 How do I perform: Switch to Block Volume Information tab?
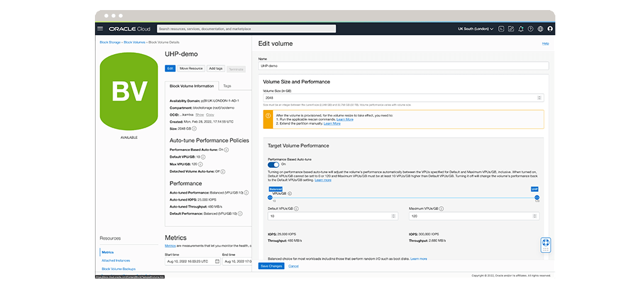pos(192,86)
